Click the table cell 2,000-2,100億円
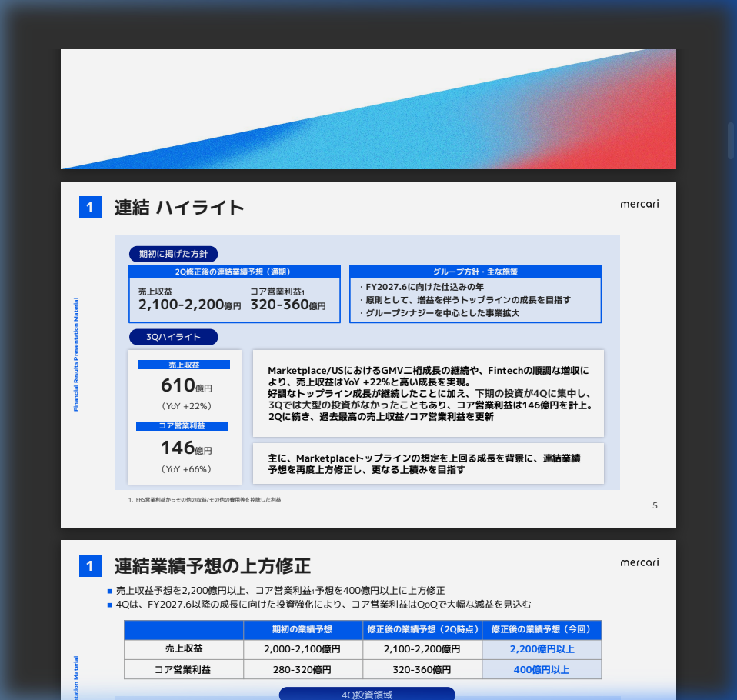 pyautogui.click(x=302, y=649)
